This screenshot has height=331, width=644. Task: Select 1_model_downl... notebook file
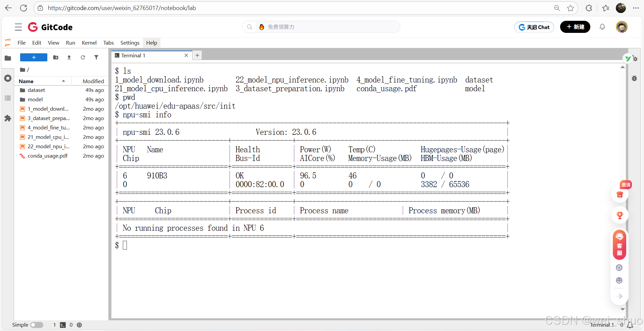coord(62,109)
